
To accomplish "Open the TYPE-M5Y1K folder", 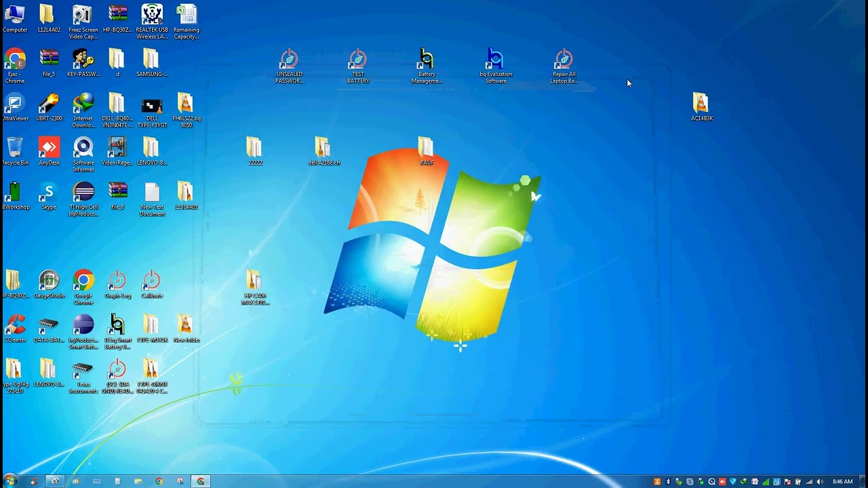I will pos(152,329).
